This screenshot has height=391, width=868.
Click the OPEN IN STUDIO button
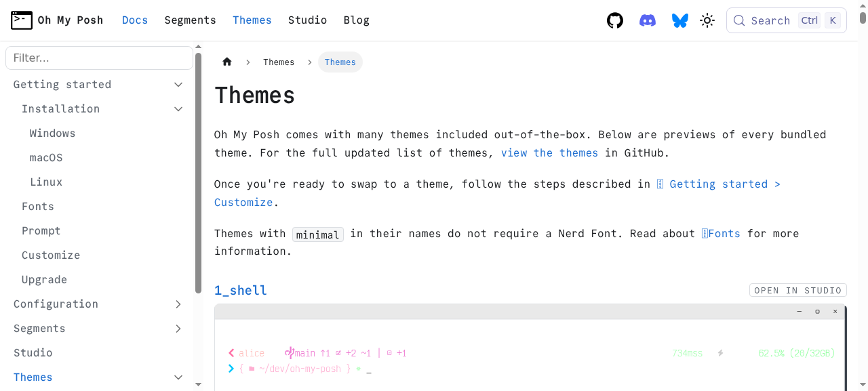point(798,291)
